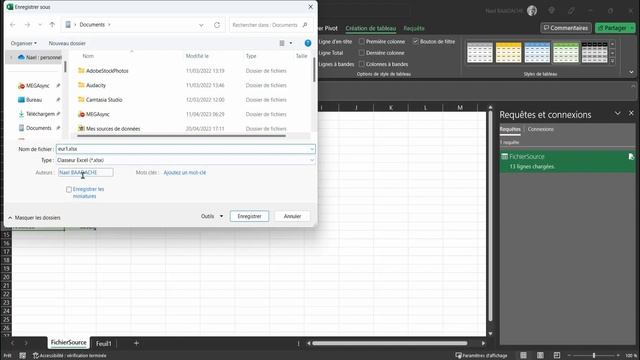This screenshot has height=360, width=640.
Task: Open the Outils dropdown
Action: pyautogui.click(x=212, y=216)
